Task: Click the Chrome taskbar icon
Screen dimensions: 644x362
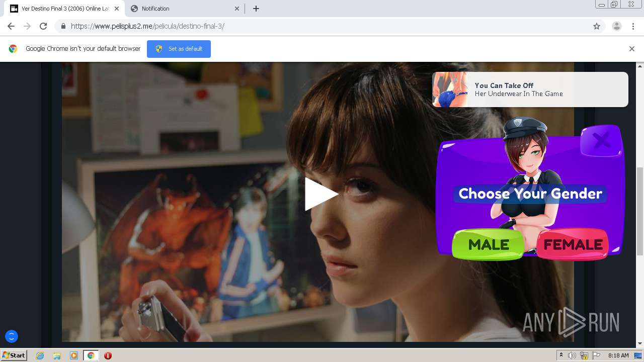Action: pyautogui.click(x=91, y=355)
